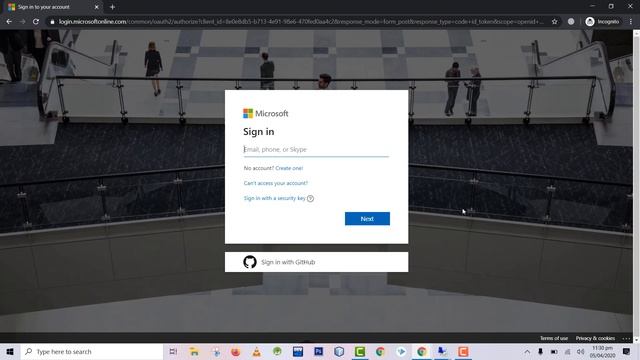Open the Privacy & cookies link
The width and height of the screenshot is (640, 360).
pyautogui.click(x=595, y=338)
